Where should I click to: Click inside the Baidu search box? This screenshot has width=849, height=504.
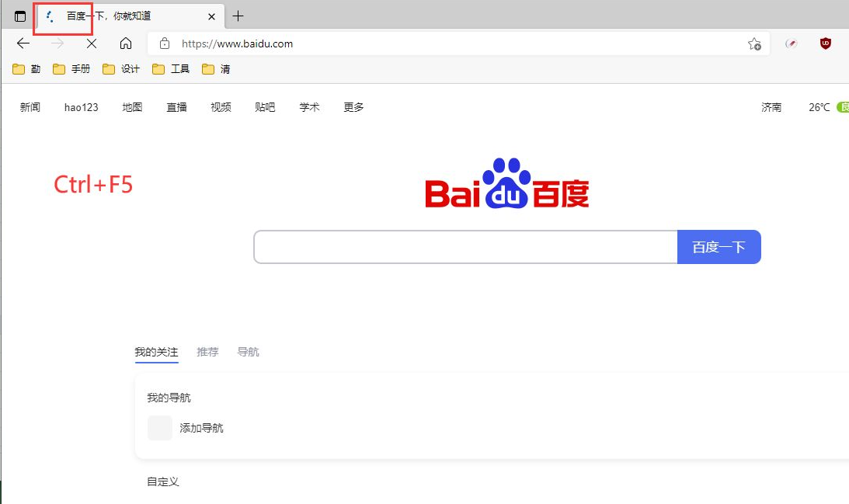pos(466,246)
